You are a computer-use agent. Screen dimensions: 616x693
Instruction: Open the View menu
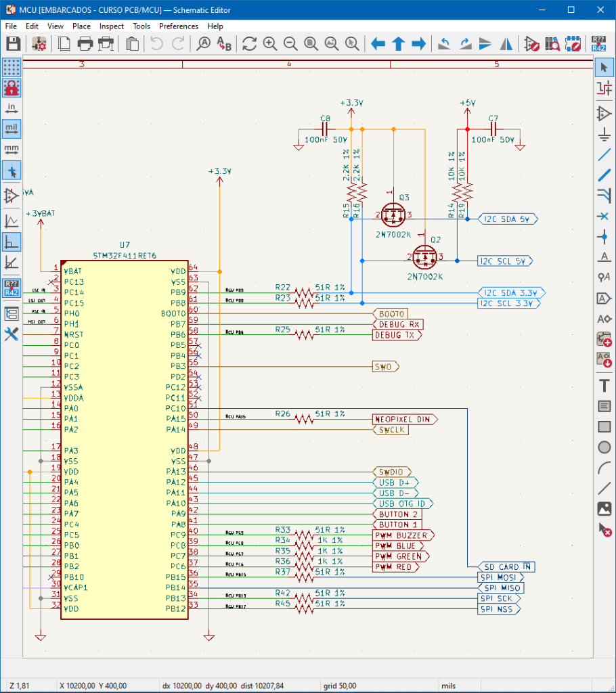[x=56, y=26]
